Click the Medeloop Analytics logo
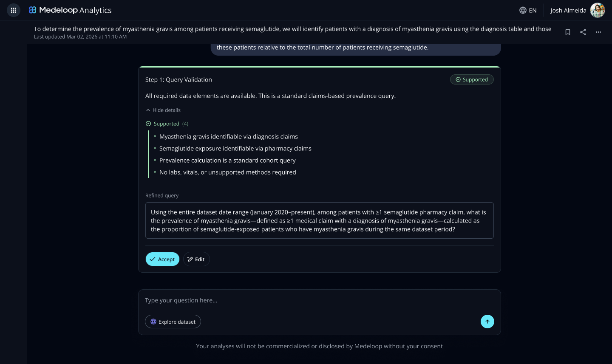This screenshot has height=364, width=612. pyautogui.click(x=70, y=10)
